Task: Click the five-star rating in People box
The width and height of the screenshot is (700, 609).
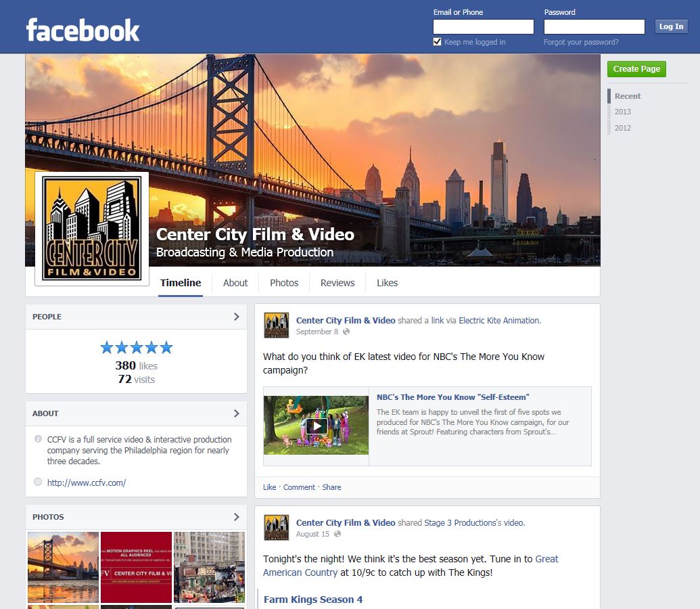Action: click(136, 347)
